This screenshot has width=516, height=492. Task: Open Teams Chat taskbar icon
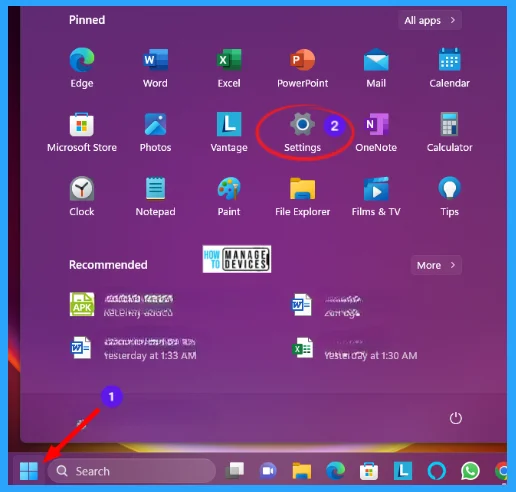268,471
